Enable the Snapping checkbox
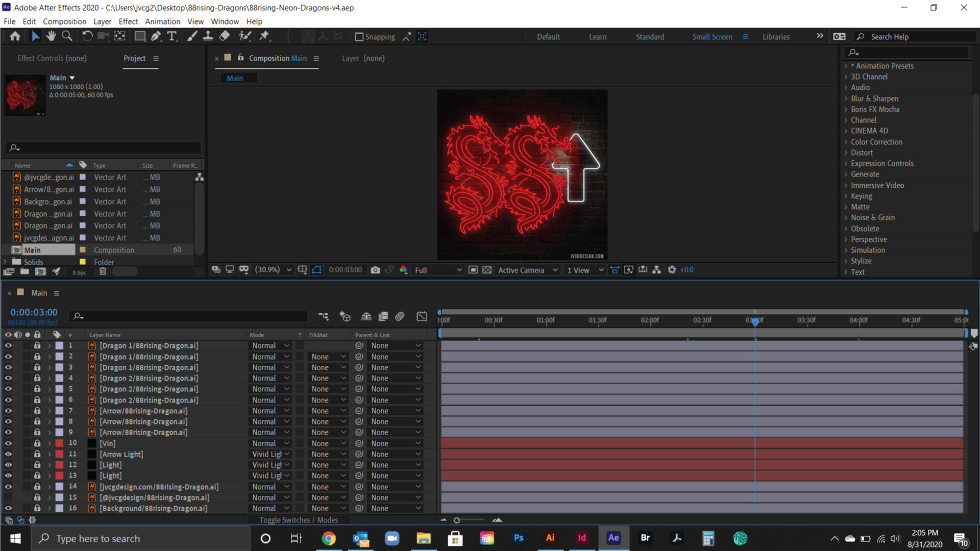 (359, 37)
